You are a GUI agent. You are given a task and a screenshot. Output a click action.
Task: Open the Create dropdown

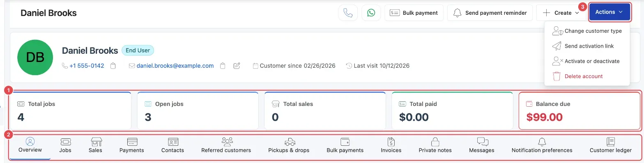(x=561, y=13)
